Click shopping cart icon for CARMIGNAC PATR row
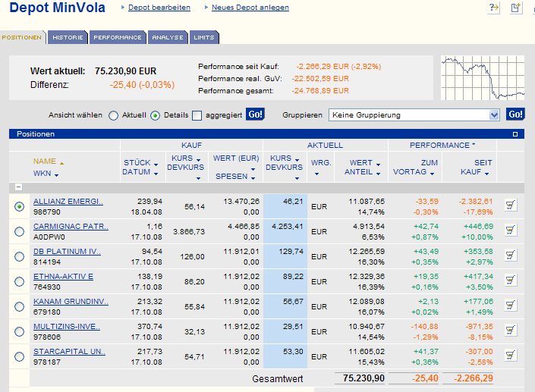This screenshot has height=392, width=535. (511, 231)
